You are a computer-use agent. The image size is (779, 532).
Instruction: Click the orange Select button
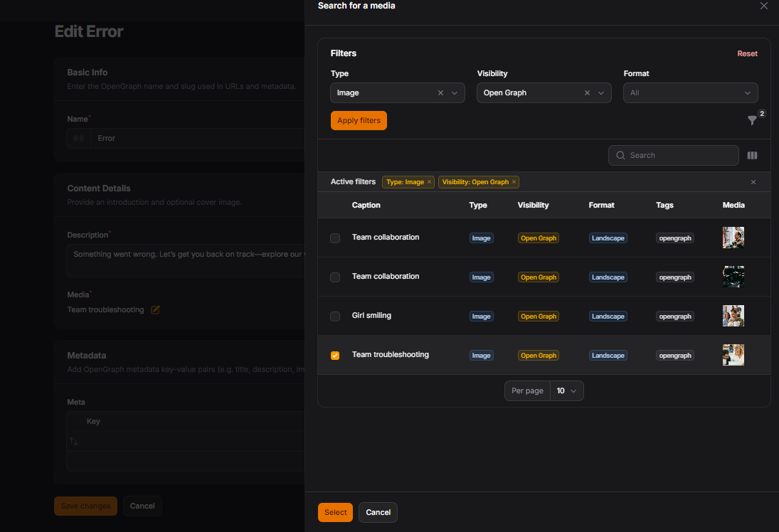coord(335,512)
